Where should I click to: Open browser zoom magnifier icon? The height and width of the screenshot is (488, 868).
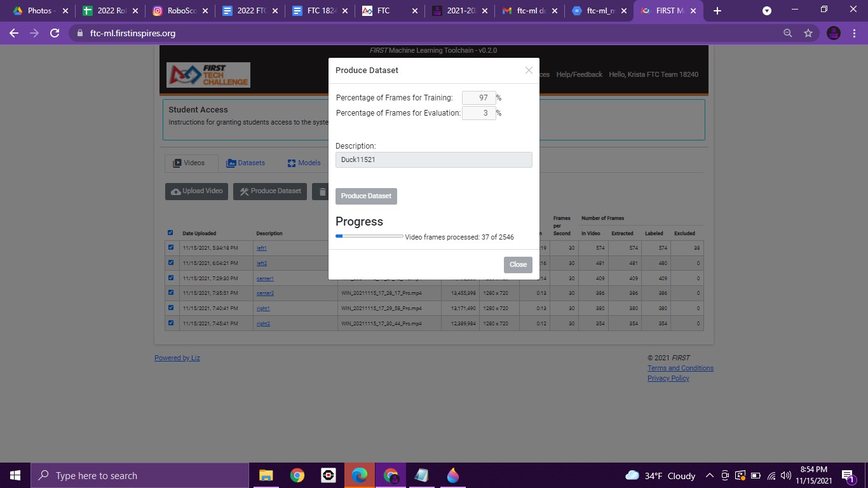point(788,33)
